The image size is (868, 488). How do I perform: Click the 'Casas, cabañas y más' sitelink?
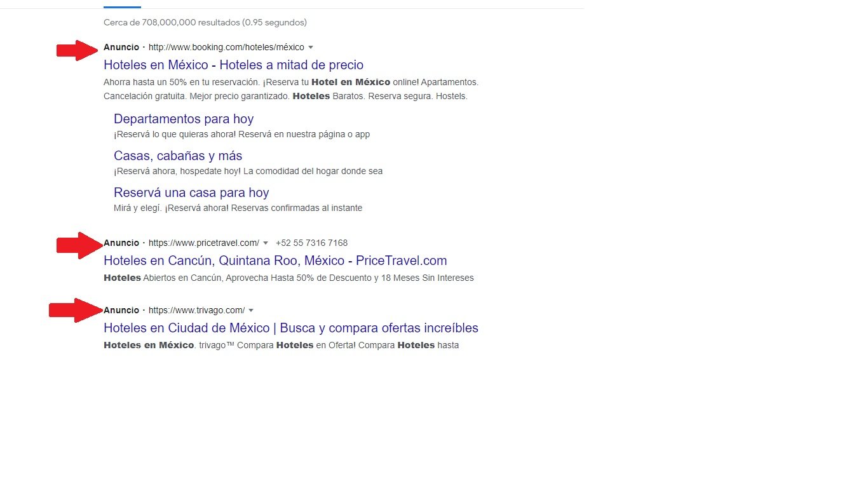tap(177, 156)
